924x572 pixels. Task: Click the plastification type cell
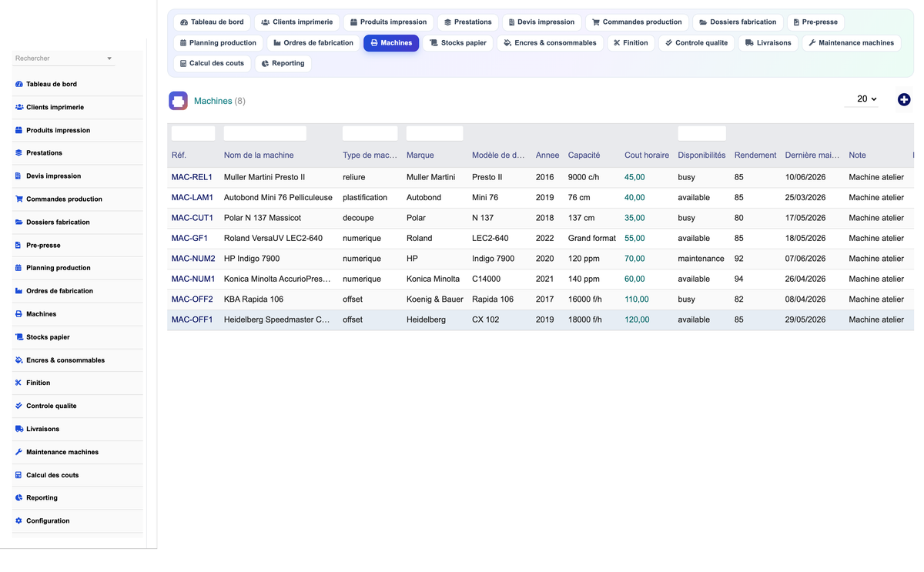[365, 198]
